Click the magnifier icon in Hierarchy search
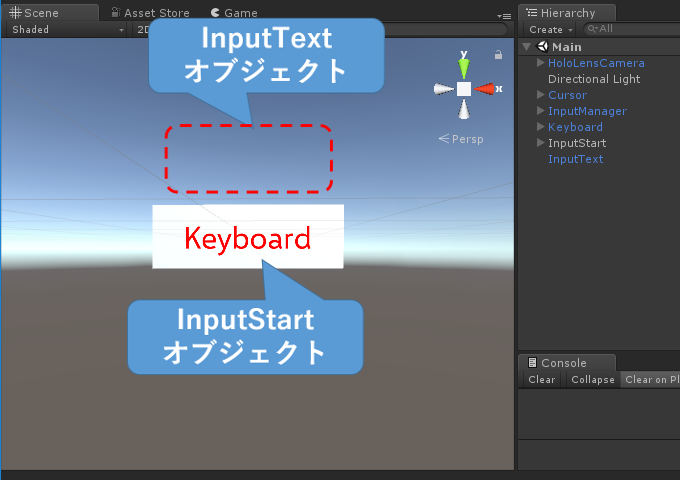 tap(592, 29)
